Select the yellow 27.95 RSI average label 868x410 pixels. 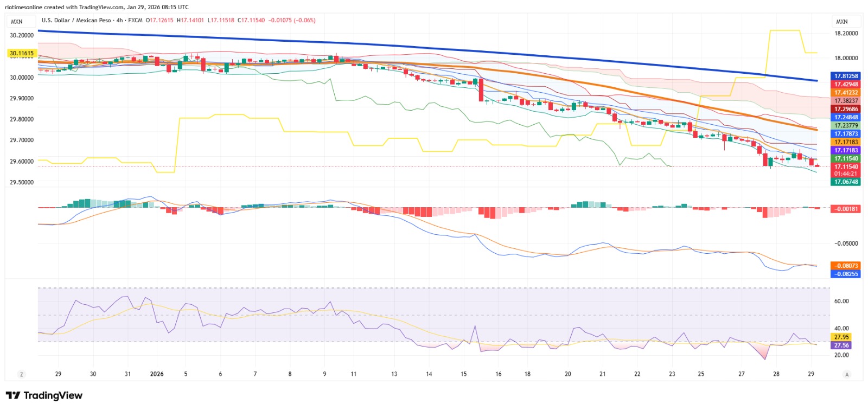pyautogui.click(x=841, y=337)
